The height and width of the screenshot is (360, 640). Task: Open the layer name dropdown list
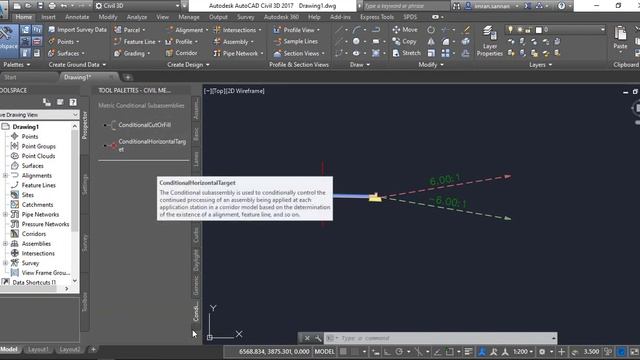[602, 30]
